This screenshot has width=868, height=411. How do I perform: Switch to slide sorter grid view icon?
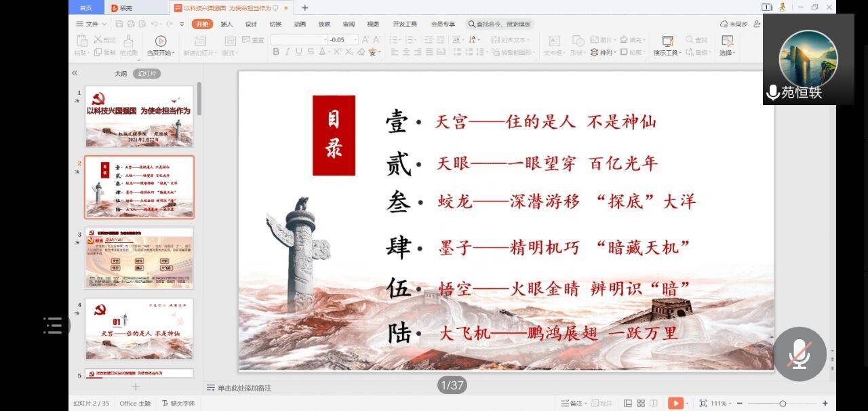tap(641, 404)
